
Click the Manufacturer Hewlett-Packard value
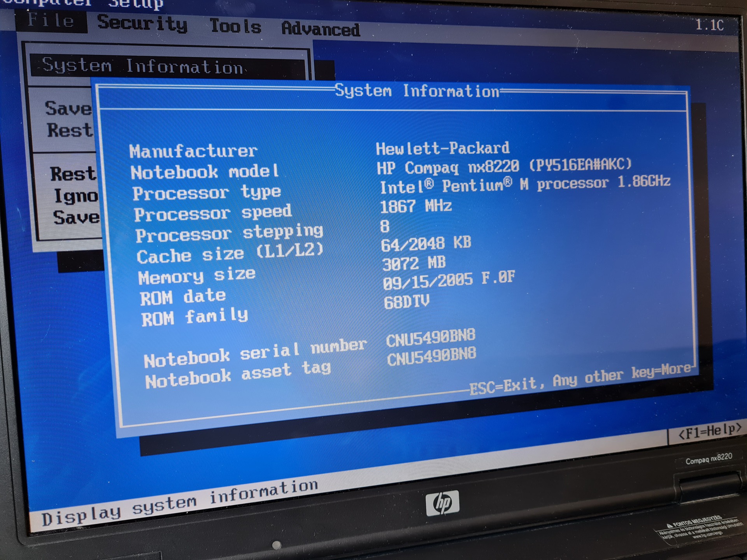(442, 149)
